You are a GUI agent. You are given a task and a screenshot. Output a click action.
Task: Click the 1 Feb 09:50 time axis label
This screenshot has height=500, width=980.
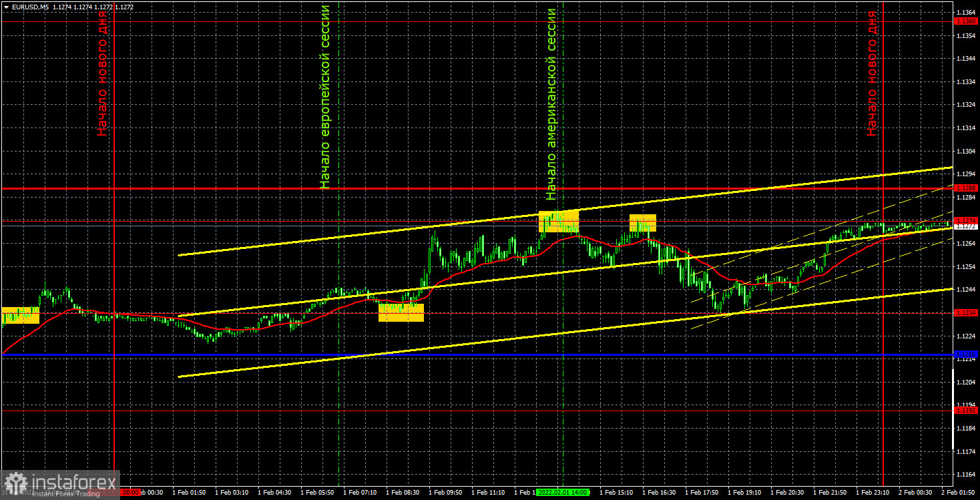coord(445,492)
